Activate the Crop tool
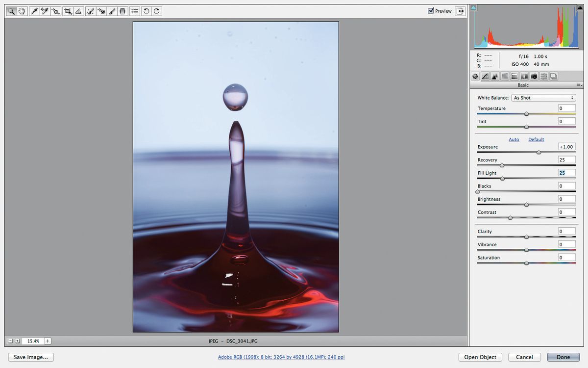The image size is (588, 368). [x=68, y=11]
